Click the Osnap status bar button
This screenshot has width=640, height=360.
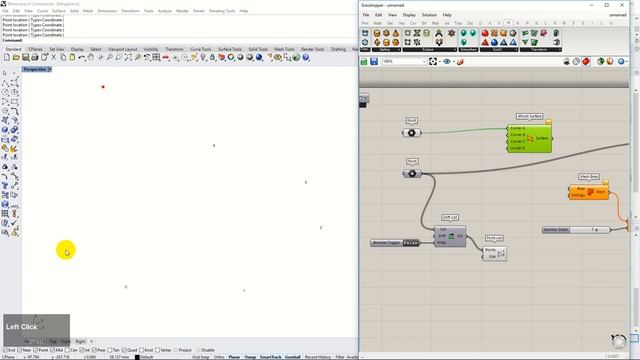pos(250,357)
